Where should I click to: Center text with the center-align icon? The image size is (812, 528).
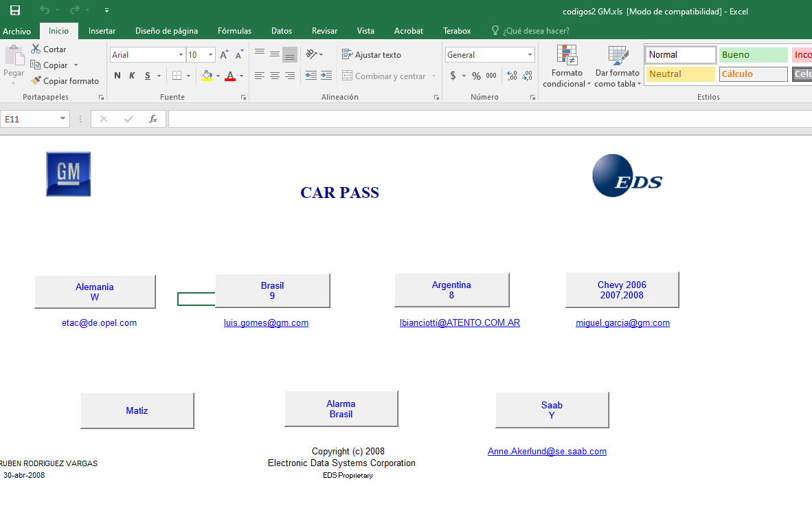coord(275,76)
